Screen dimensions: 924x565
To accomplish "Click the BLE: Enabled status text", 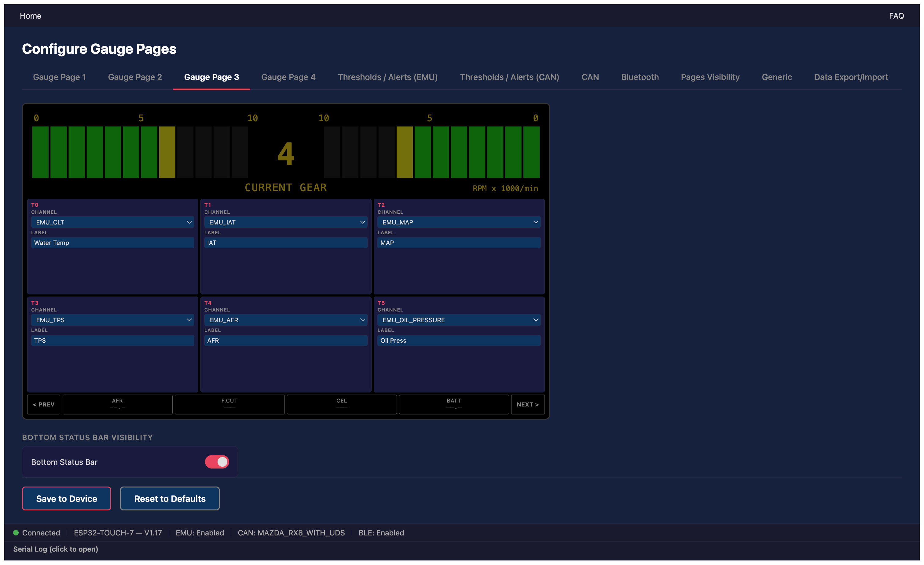I will pyautogui.click(x=381, y=533).
